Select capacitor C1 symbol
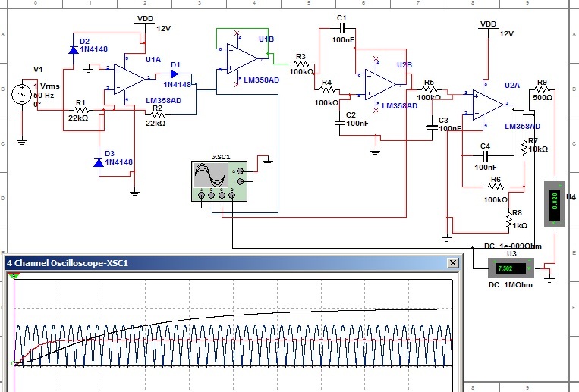579x392 pixels. coord(342,28)
